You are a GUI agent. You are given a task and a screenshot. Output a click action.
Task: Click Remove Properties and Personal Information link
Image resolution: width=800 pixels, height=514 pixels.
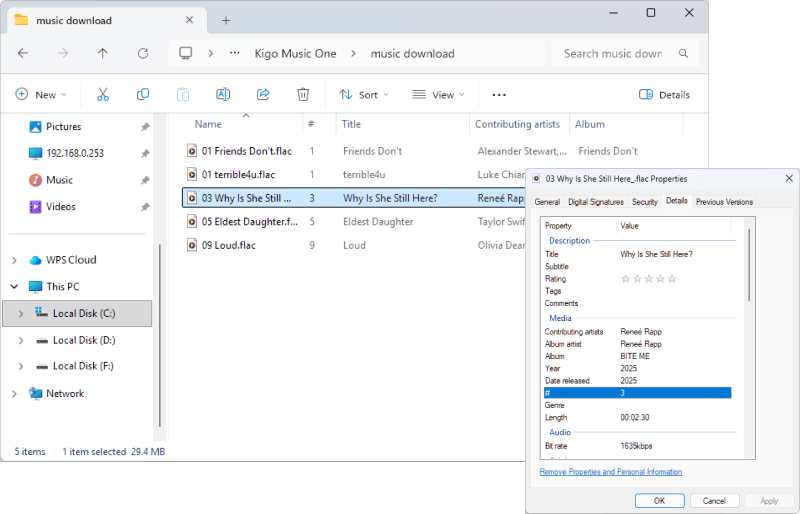coord(611,472)
